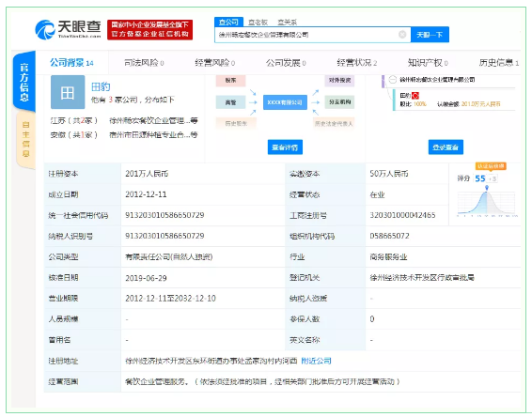The width and height of the screenshot is (532, 417).
Task: Click the central XXXX有限公司 diagram node
Action: tap(285, 102)
